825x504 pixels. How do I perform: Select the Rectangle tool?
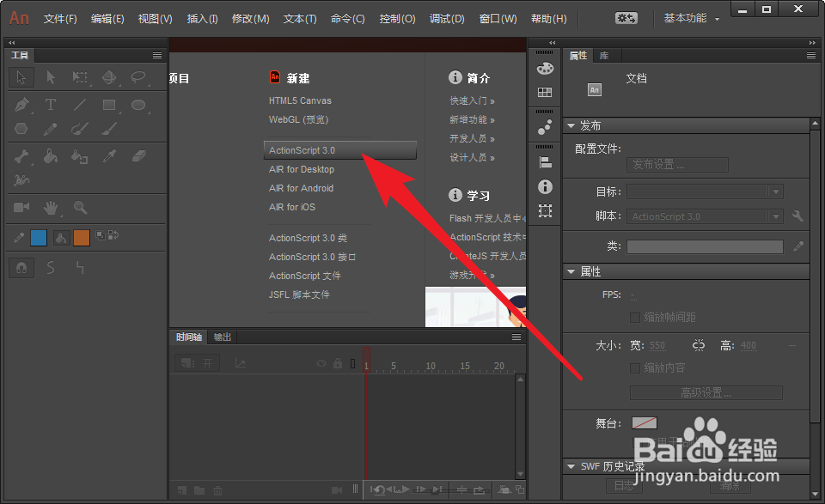[109, 105]
